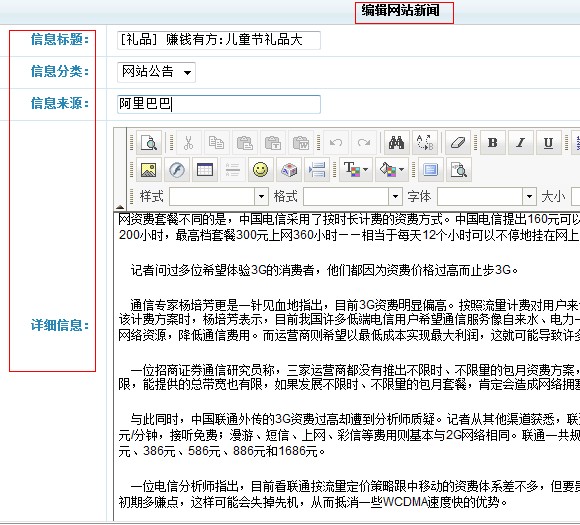Viewport: 580px width, 525px height.
Task: Click the Preview icon in the editor toolbar
Action: (x=149, y=142)
